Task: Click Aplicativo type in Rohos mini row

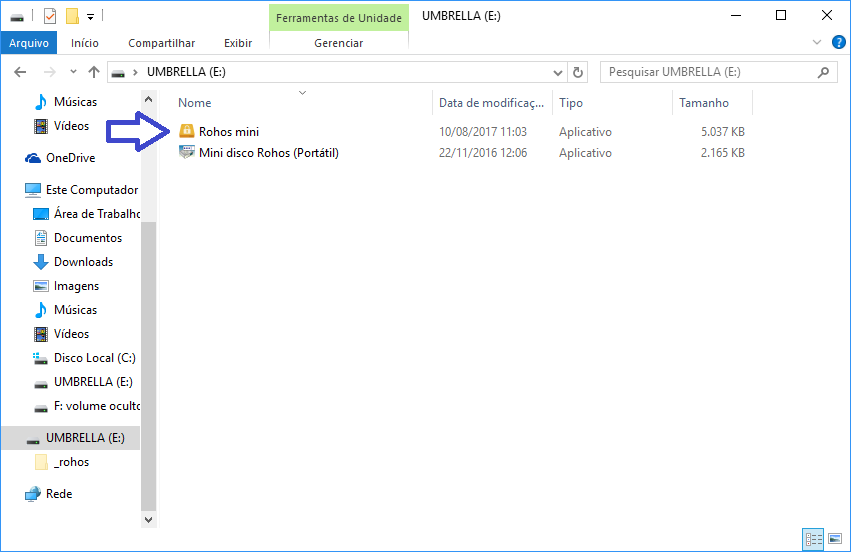Action: tap(585, 132)
